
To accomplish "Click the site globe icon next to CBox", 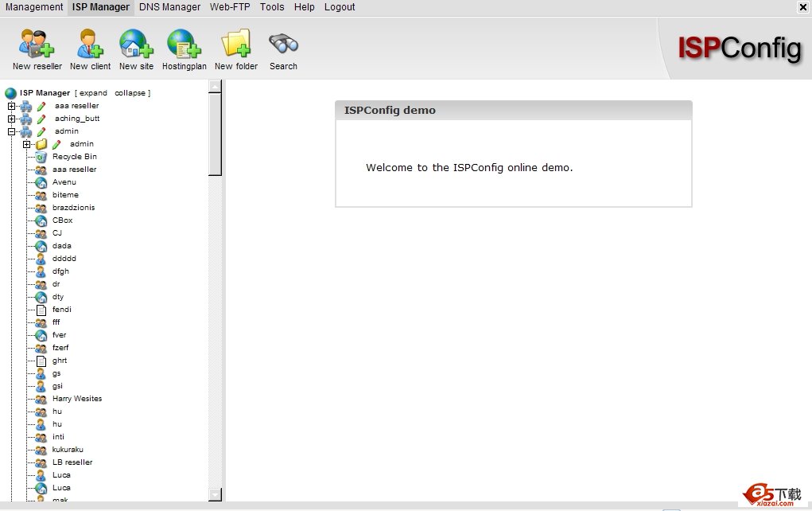I will [41, 220].
